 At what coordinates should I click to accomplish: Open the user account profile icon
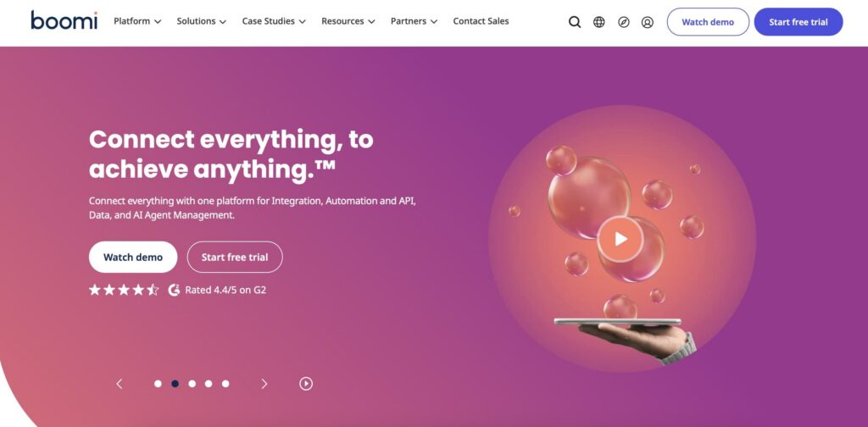647,22
